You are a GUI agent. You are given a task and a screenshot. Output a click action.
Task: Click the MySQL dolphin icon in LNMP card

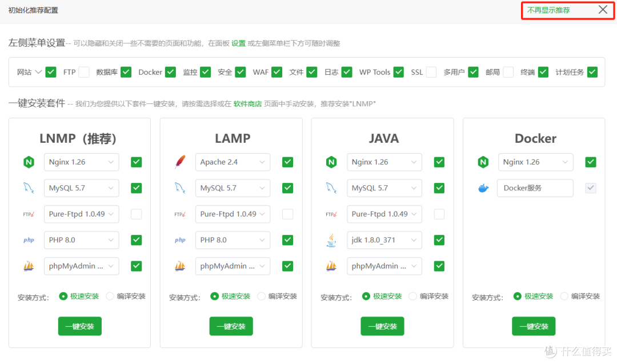click(x=29, y=188)
